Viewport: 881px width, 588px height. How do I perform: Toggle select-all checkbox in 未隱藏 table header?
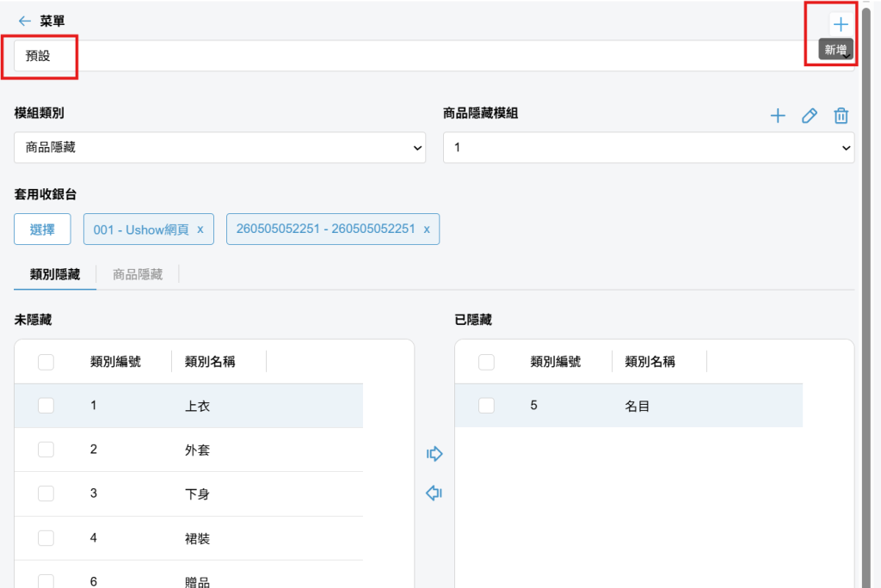point(46,362)
